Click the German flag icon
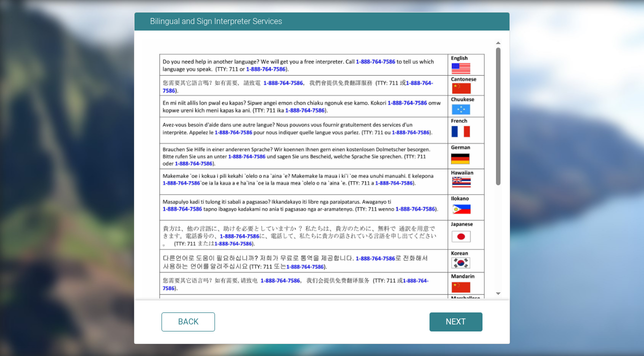The height and width of the screenshot is (356, 644). tap(460, 159)
